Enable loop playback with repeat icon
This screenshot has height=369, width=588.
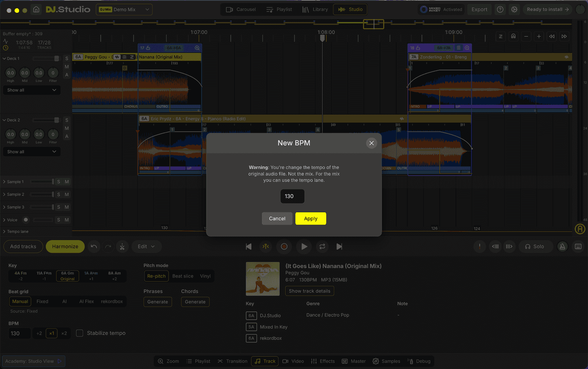[x=321, y=246]
